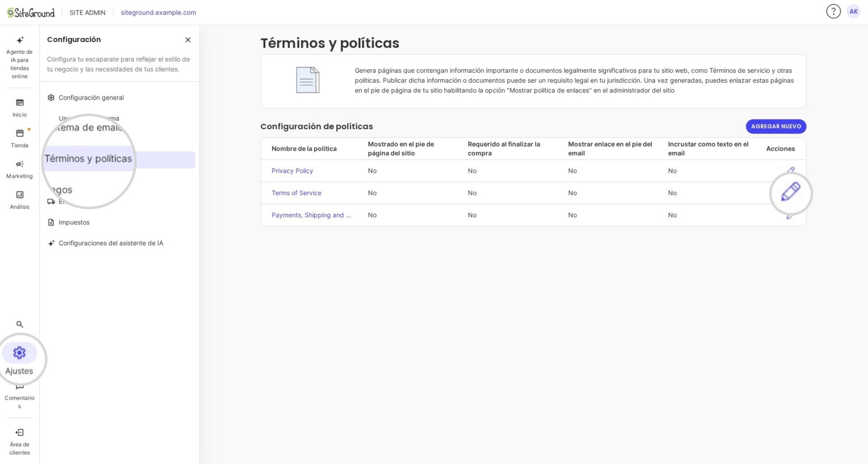Image resolution: width=868 pixels, height=464 pixels.
Task: Click the SiteGround logo
Action: click(x=31, y=13)
